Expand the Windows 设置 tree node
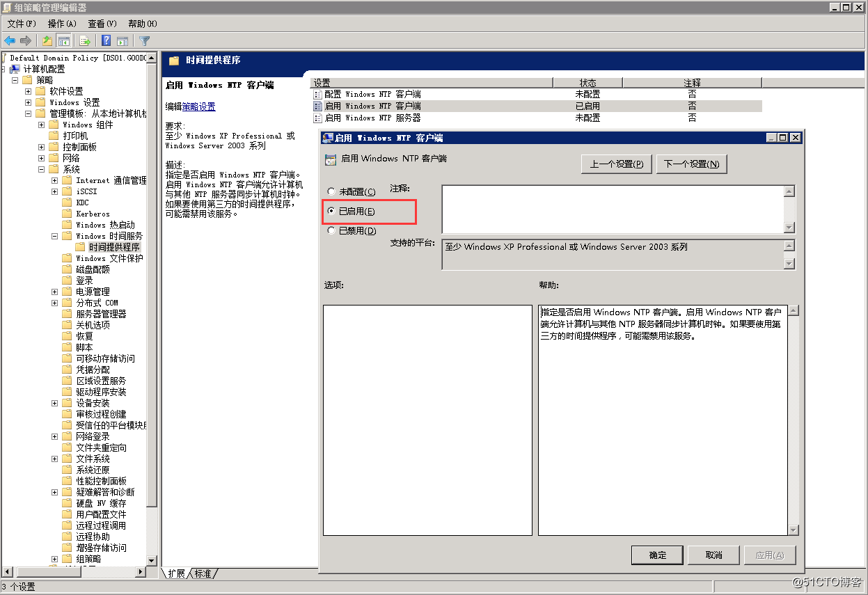This screenshot has height=595, width=868. tap(29, 102)
